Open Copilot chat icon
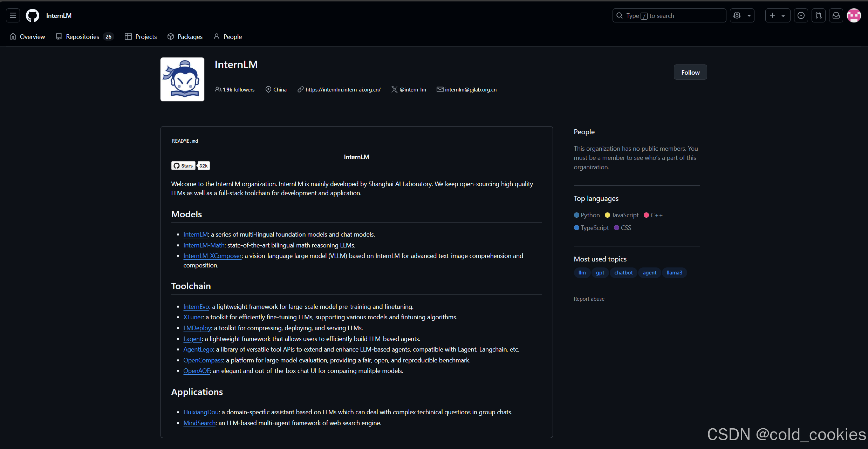 click(737, 15)
